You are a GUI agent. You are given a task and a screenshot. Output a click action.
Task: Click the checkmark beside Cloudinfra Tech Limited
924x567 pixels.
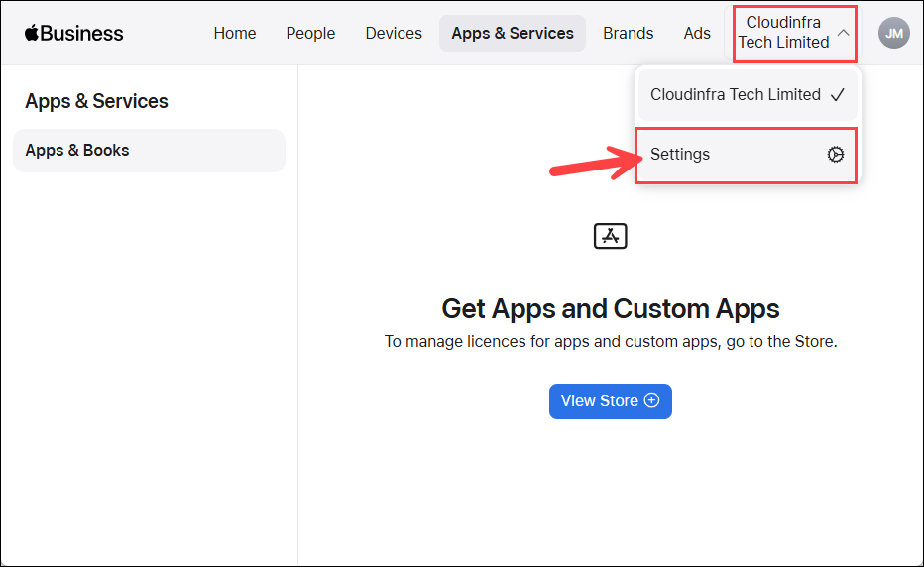click(838, 95)
